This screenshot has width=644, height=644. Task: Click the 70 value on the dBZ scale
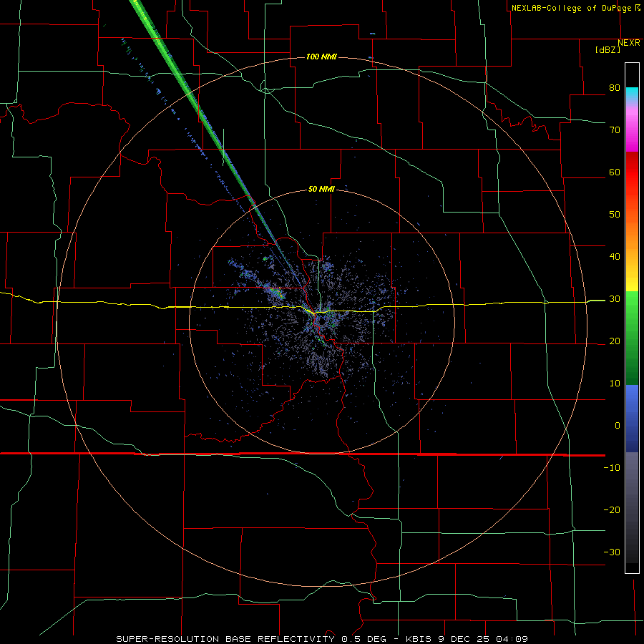615,130
